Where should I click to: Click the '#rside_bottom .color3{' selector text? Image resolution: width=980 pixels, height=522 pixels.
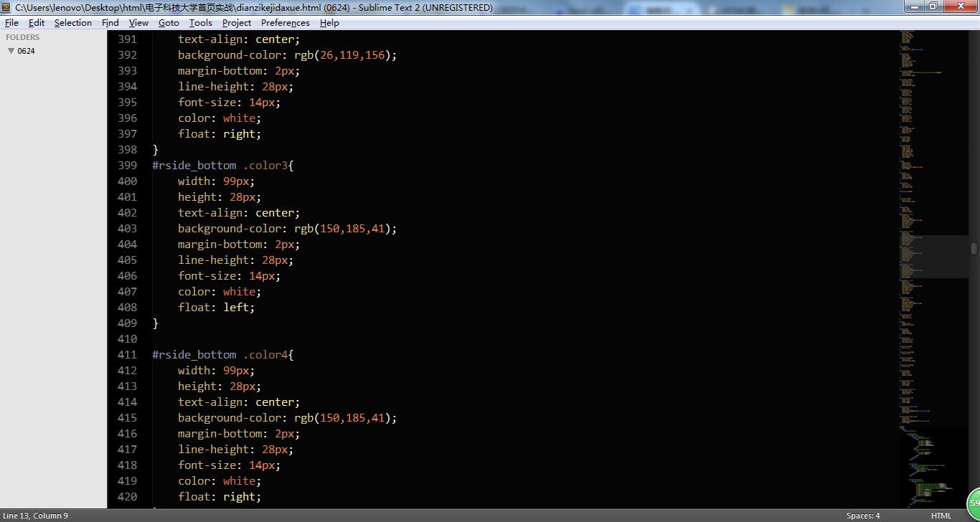pos(223,166)
